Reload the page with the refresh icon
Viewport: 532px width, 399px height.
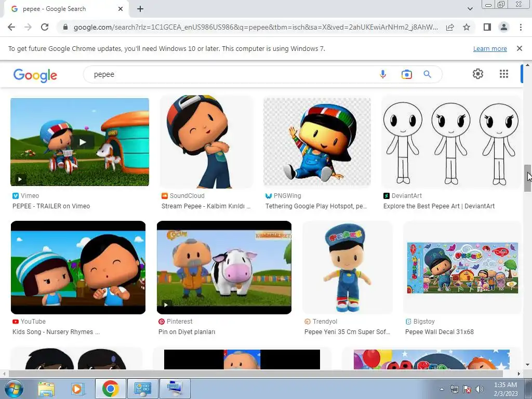pyautogui.click(x=45, y=27)
